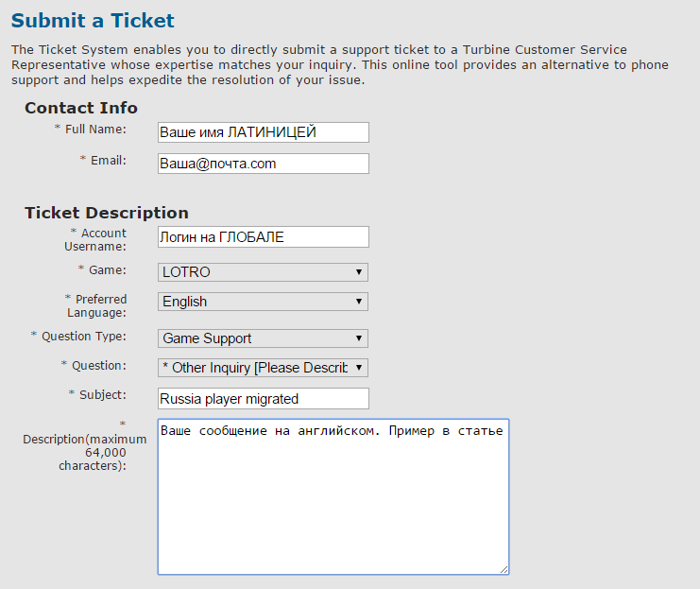Click the Full Name label

[x=95, y=129]
